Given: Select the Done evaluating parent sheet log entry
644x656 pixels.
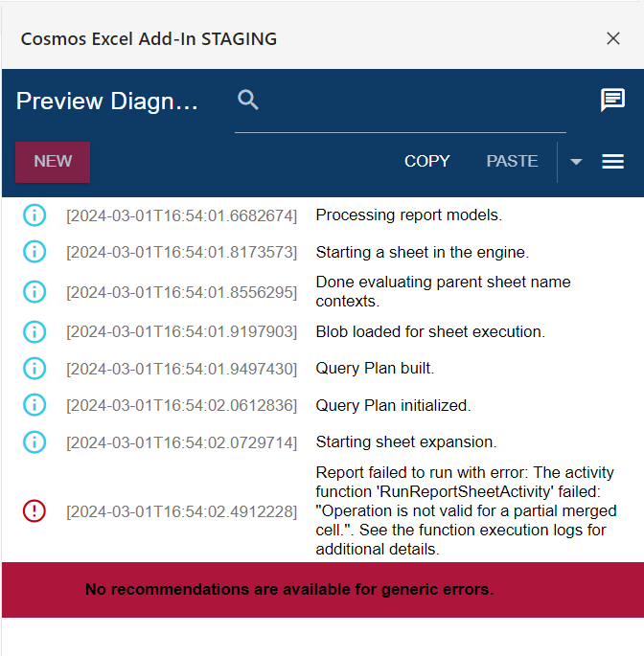Looking at the screenshot, I should (x=443, y=291).
